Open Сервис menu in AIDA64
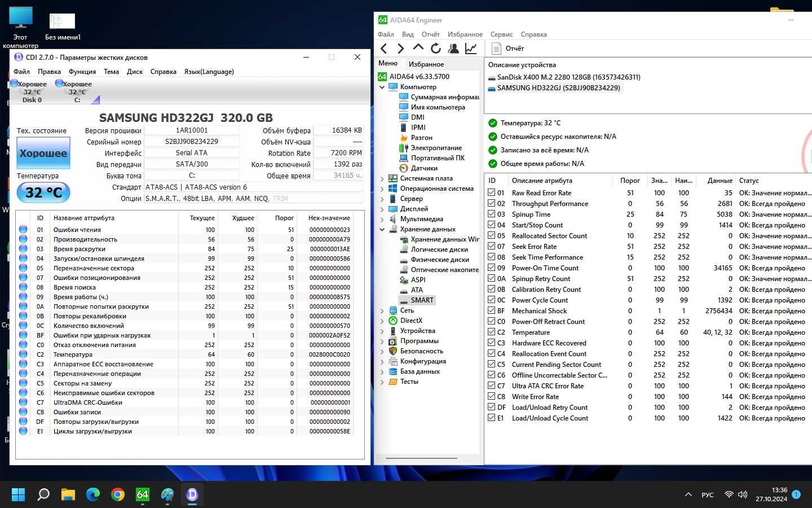The height and width of the screenshot is (508, 812). [501, 34]
